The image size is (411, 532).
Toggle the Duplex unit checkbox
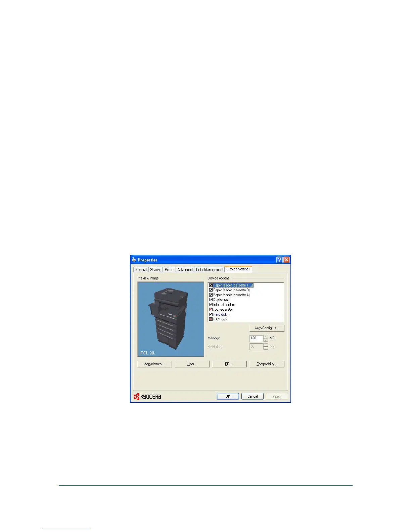pos(211,300)
